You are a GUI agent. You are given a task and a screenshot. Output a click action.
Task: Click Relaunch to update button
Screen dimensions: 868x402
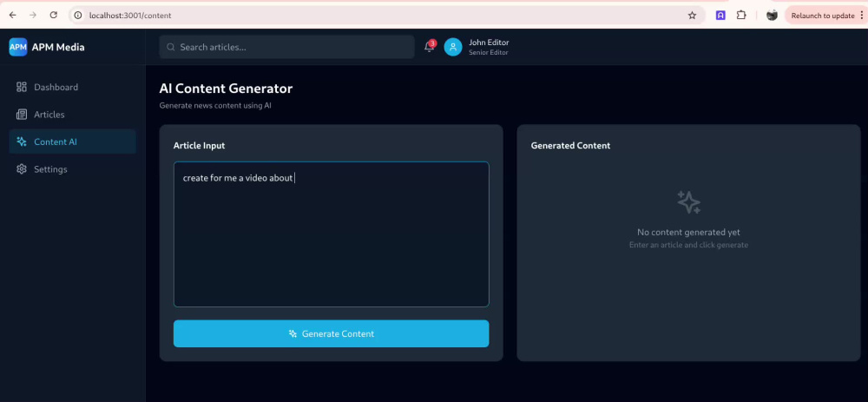[x=823, y=16]
